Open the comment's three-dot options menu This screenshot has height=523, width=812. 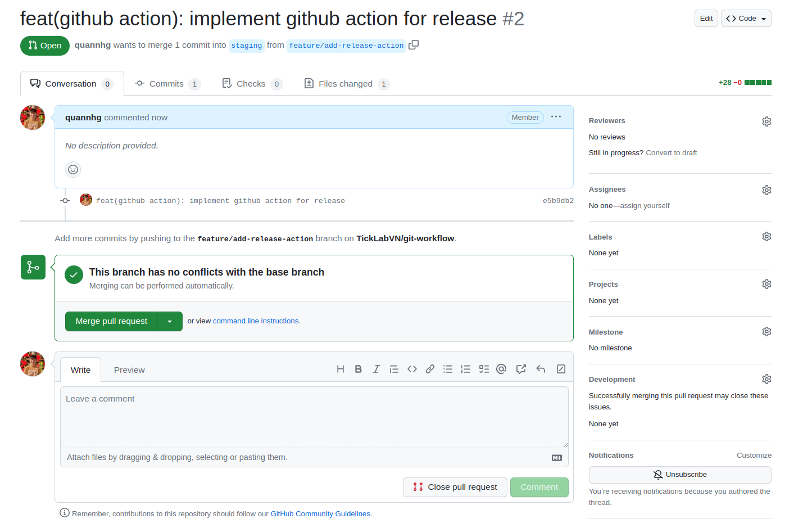[x=556, y=117]
